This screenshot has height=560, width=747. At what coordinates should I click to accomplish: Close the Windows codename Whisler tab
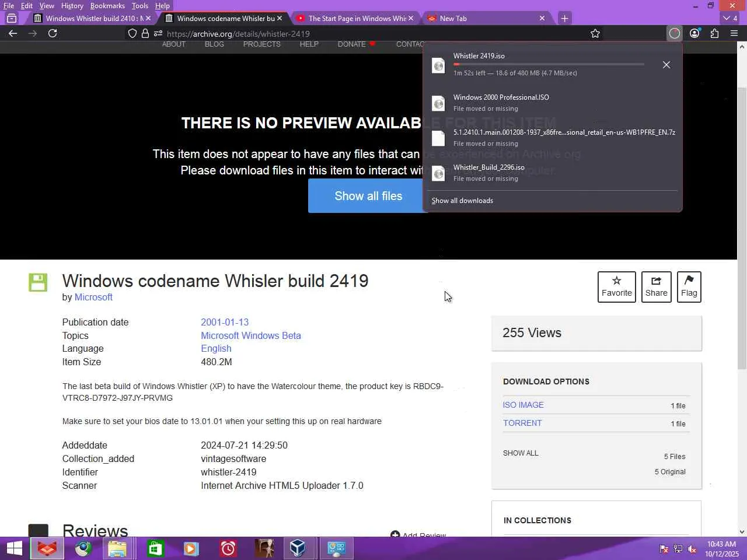280,18
